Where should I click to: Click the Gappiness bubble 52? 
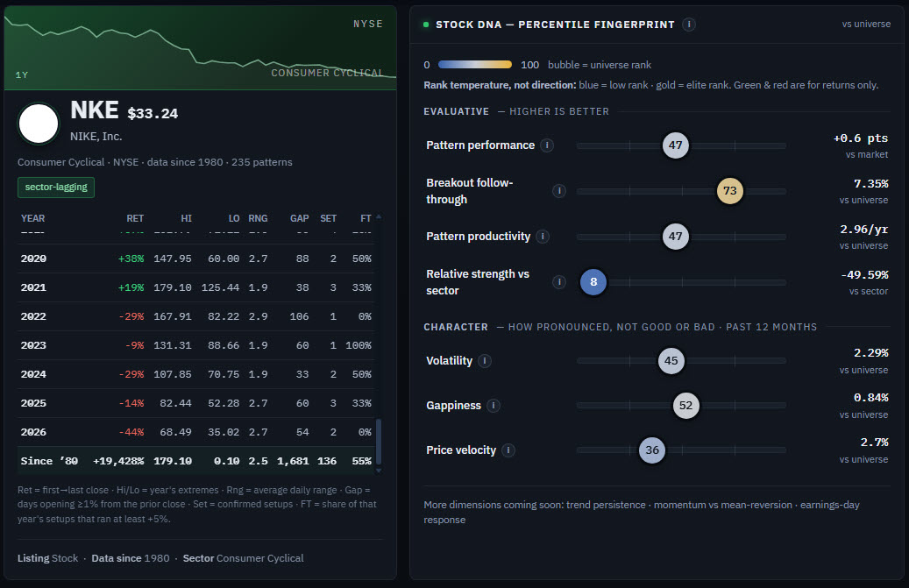pyautogui.click(x=685, y=406)
